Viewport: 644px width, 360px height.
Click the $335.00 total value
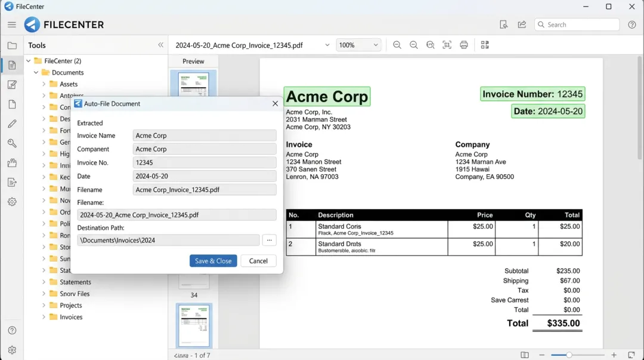coord(563,323)
